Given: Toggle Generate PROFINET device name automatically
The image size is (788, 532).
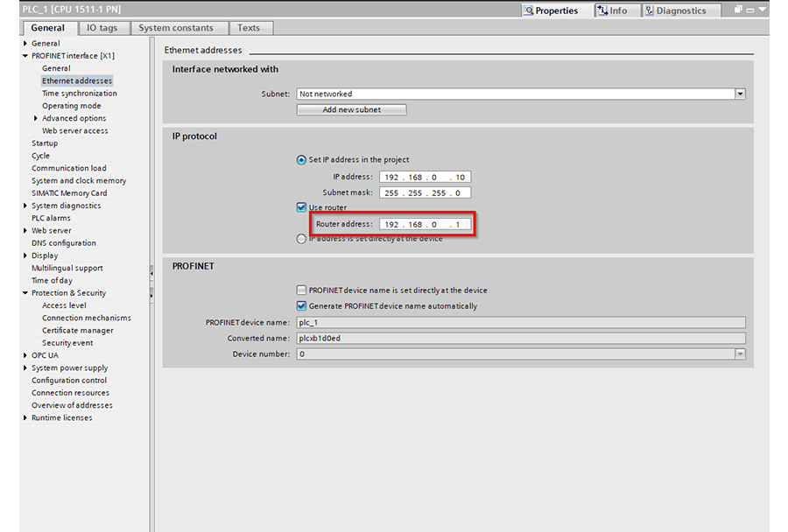Looking at the screenshot, I should [x=301, y=305].
